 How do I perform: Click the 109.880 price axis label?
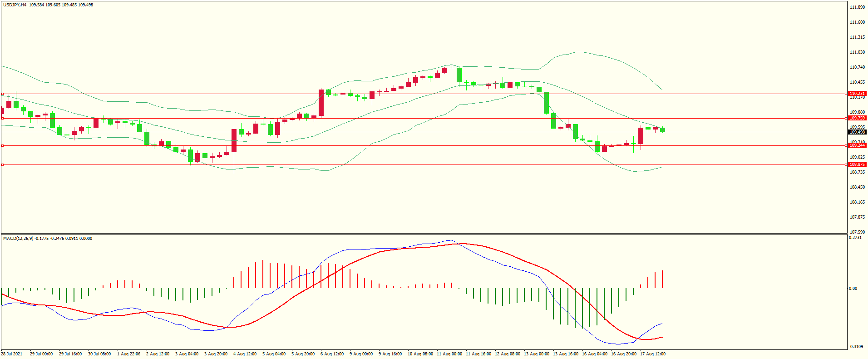[x=857, y=112]
